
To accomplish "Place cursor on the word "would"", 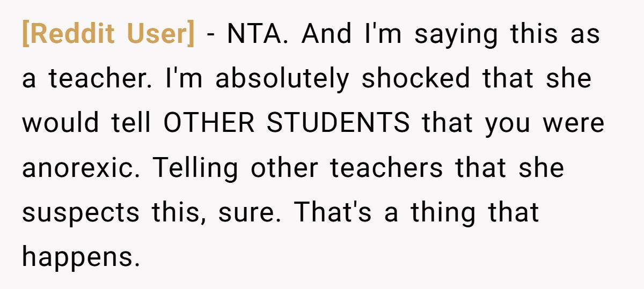I will coord(60,123).
